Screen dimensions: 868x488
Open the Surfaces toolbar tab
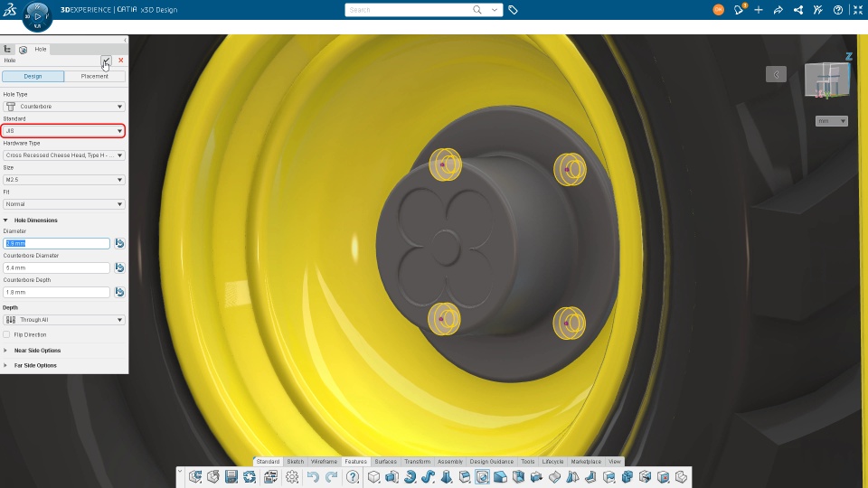coord(385,462)
